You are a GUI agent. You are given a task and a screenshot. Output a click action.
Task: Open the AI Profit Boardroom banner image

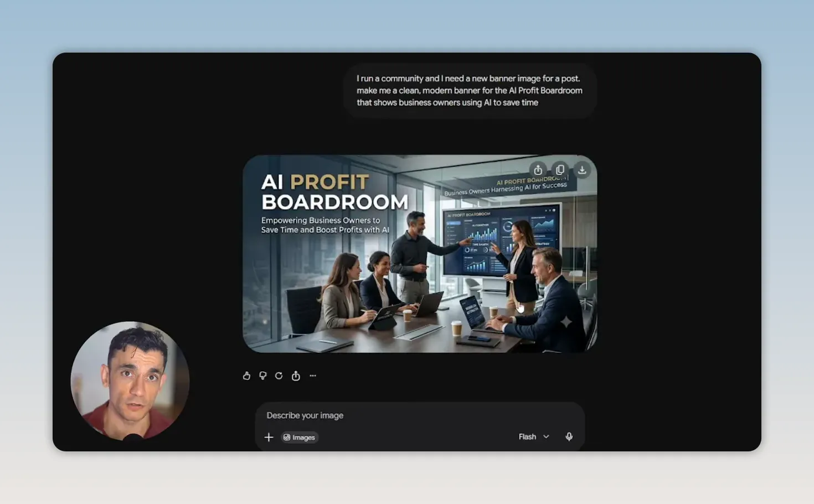click(x=420, y=254)
